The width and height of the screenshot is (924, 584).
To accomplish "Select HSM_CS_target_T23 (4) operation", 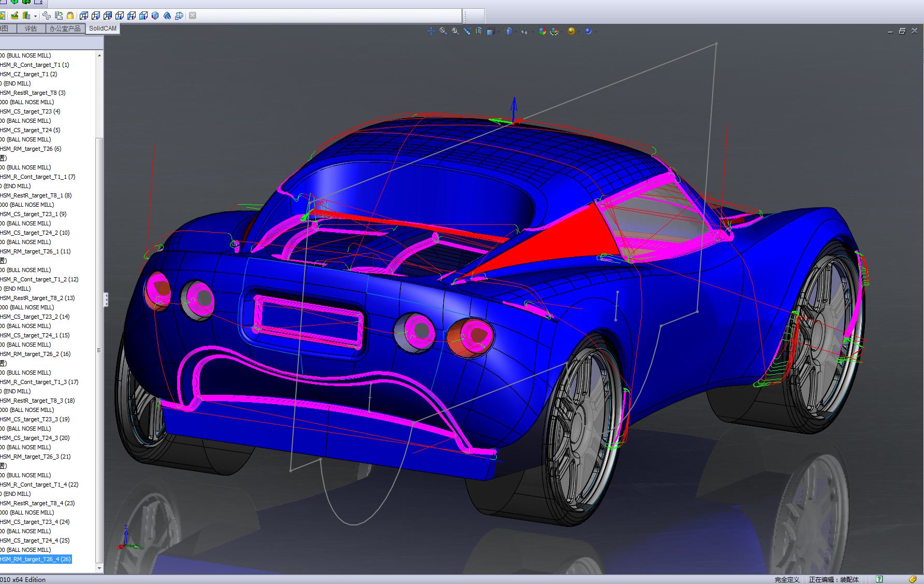I will tap(31, 111).
